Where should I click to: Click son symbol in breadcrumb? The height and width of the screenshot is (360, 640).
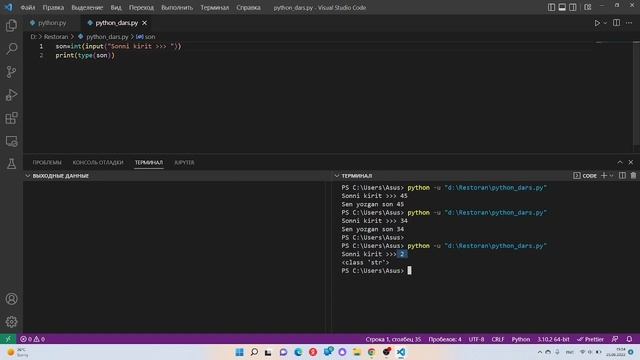click(x=146, y=37)
